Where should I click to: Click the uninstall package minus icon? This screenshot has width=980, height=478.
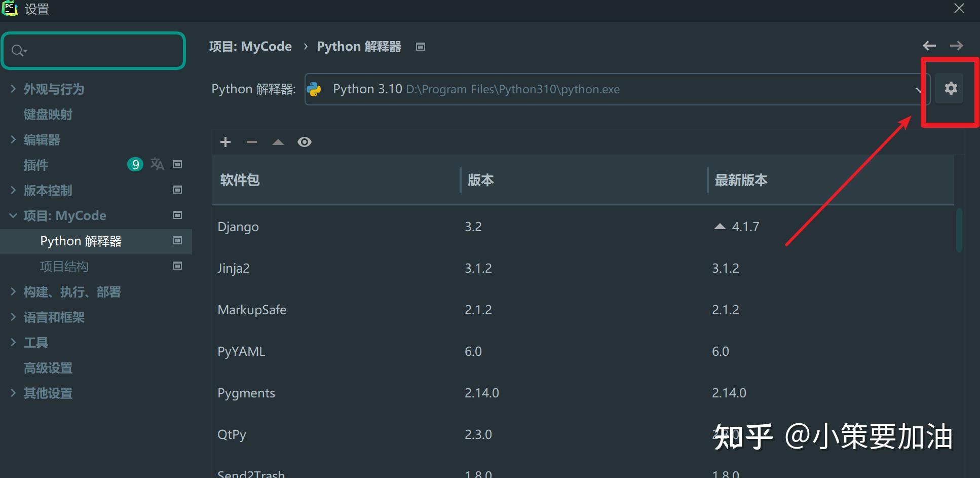click(251, 142)
